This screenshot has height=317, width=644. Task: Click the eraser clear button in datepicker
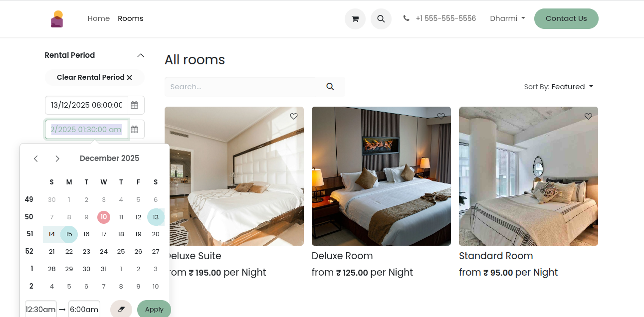[121, 309]
